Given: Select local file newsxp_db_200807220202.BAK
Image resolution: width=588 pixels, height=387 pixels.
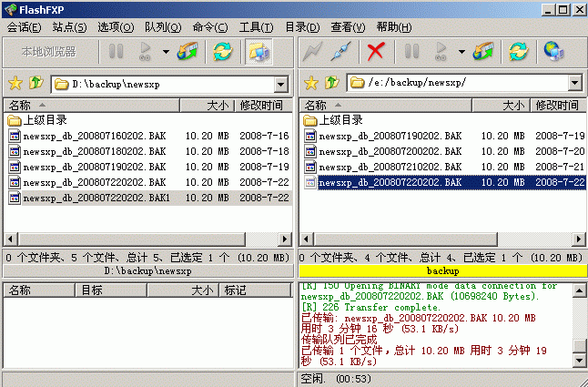Looking at the screenshot, I should tap(148, 182).
